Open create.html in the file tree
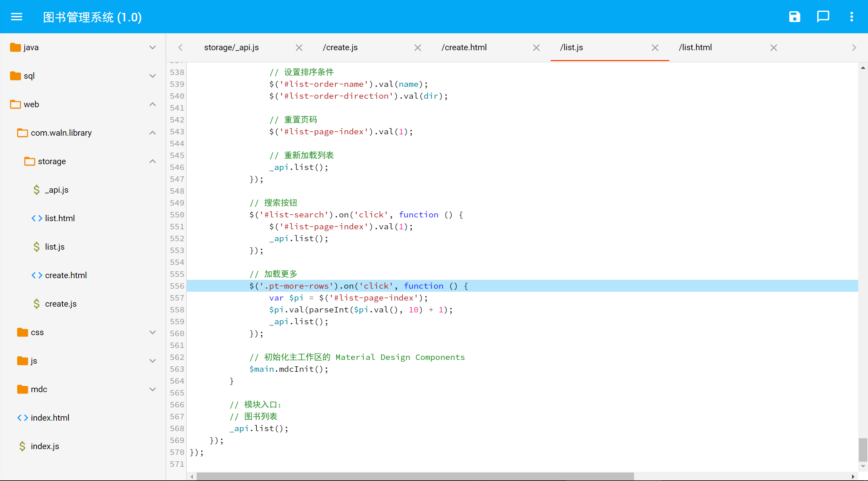 click(x=66, y=275)
